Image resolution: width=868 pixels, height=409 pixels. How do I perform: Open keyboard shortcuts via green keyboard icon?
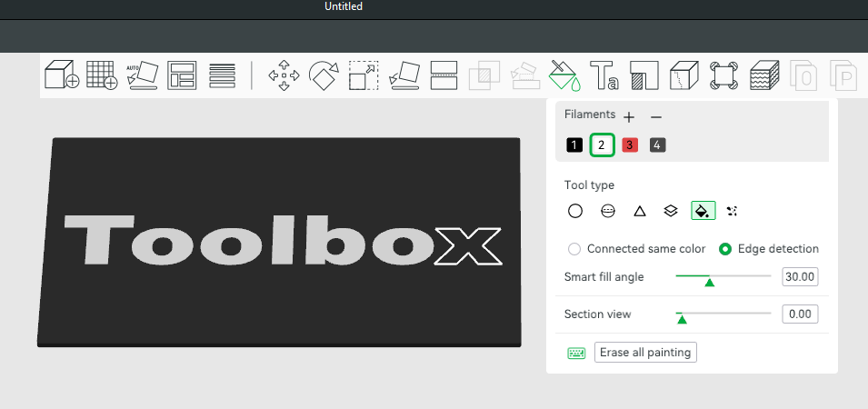click(576, 353)
